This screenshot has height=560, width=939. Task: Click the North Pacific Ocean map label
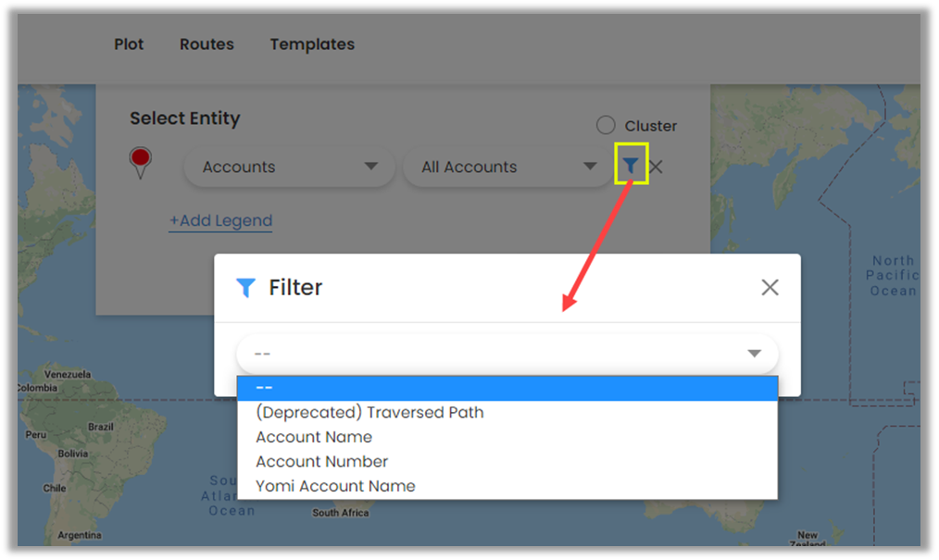(x=892, y=276)
